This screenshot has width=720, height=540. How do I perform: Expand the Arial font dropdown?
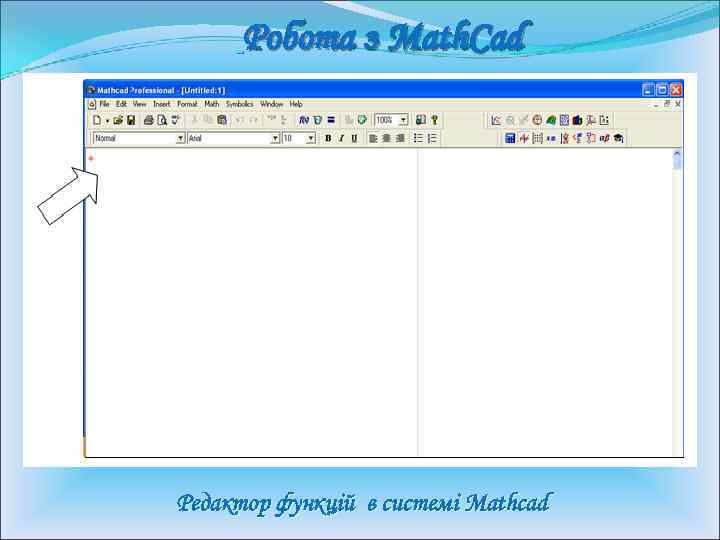coord(275,138)
